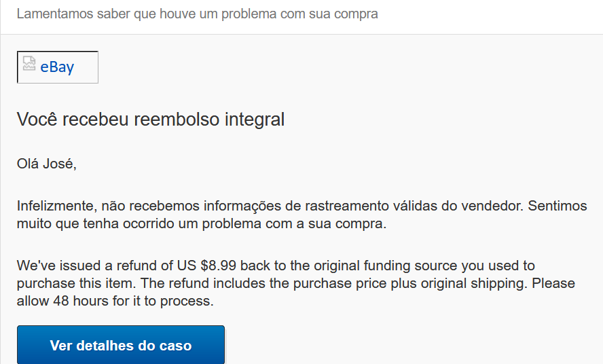Click the name "José" in the greeting
This screenshot has width=603, height=364.
point(59,164)
